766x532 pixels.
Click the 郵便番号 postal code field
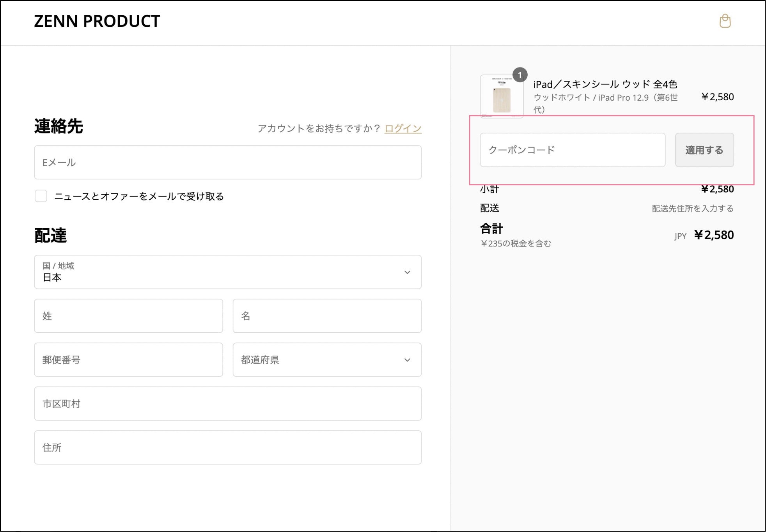point(128,360)
